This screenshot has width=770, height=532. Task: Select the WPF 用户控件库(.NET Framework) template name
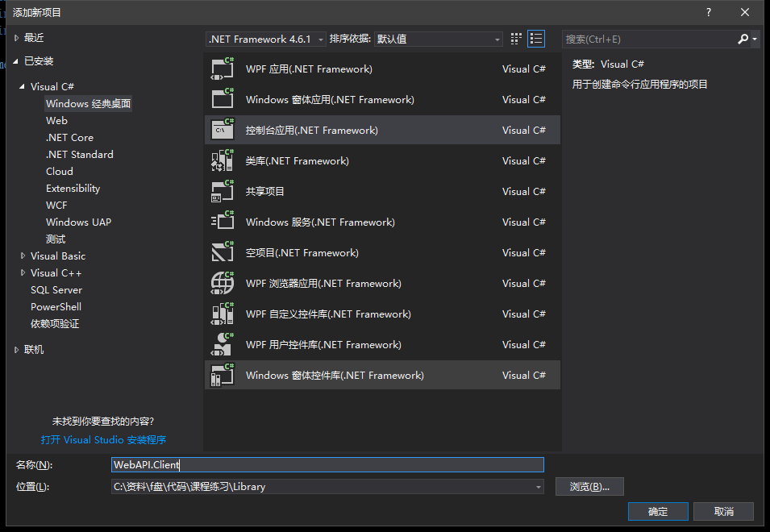[323, 345]
